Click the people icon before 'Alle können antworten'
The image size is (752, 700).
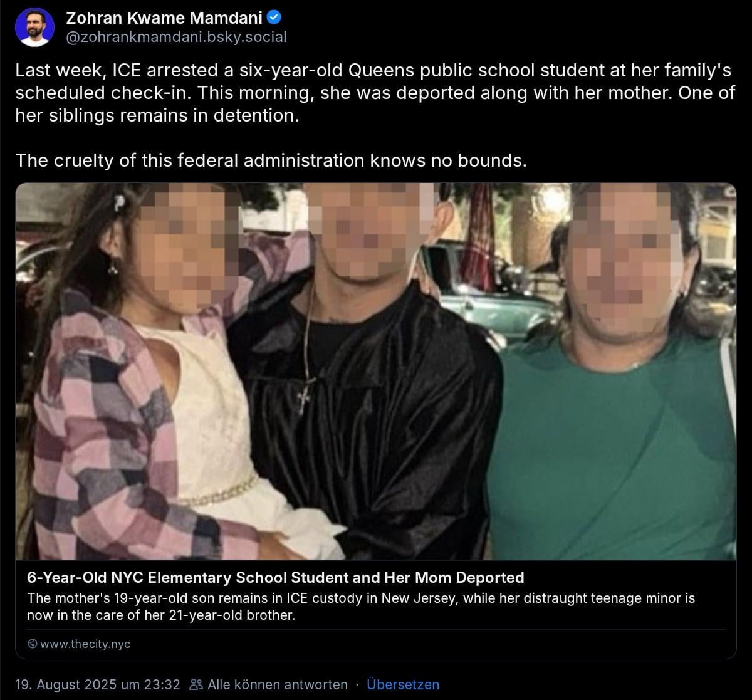[197, 684]
